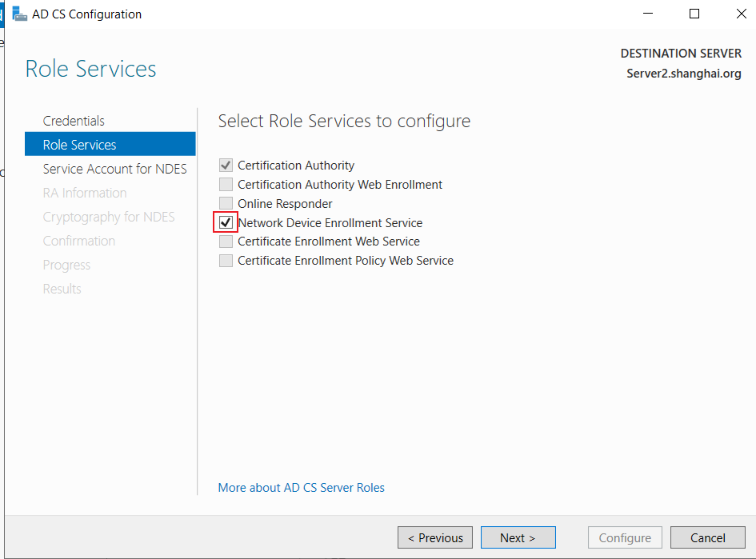The height and width of the screenshot is (559, 756).
Task: Cancel the configuration wizard
Action: (x=707, y=537)
